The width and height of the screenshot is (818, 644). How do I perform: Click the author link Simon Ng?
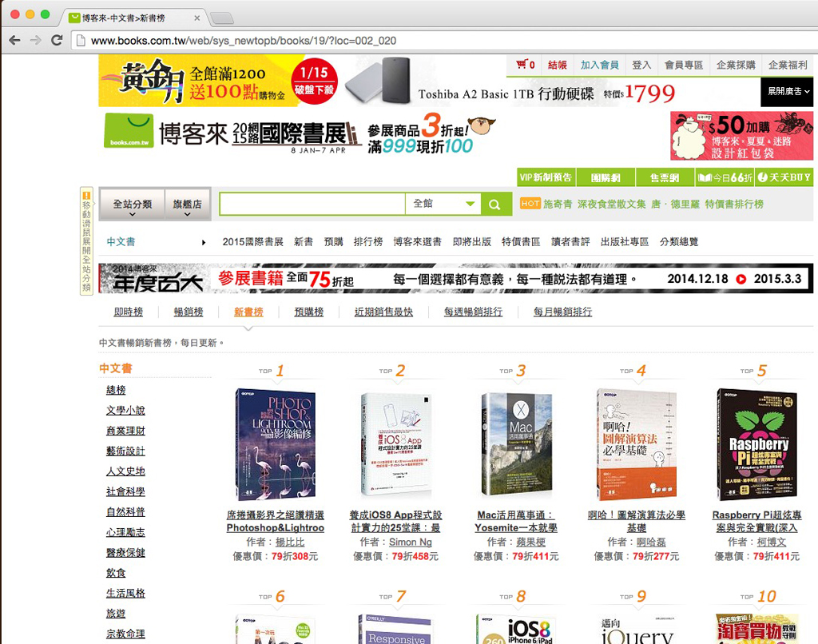pos(411,543)
